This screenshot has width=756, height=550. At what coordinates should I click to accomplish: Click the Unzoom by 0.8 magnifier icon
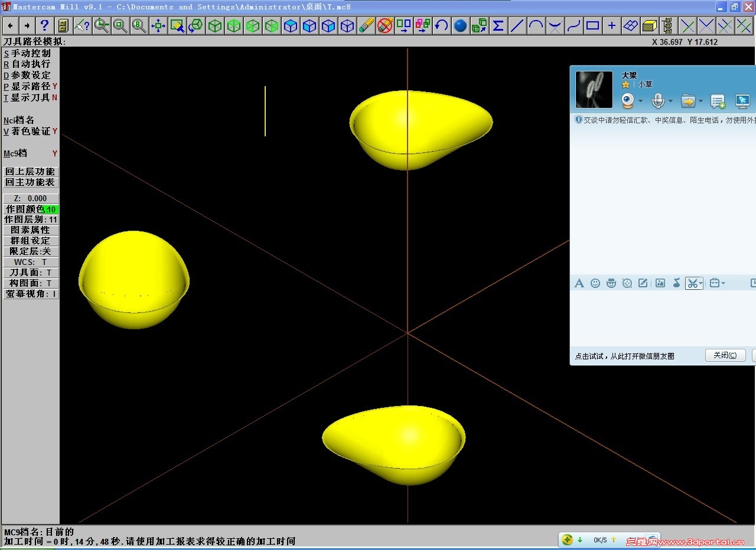pyautogui.click(x=139, y=25)
